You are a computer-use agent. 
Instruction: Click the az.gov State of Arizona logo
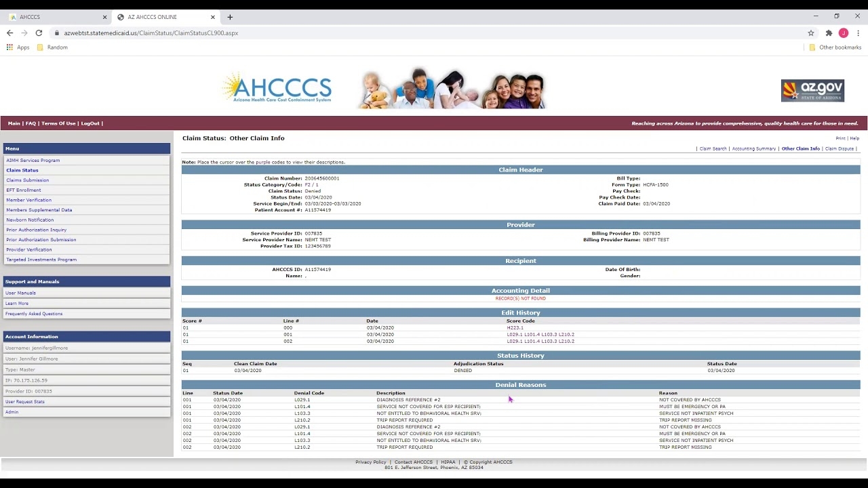click(x=812, y=89)
